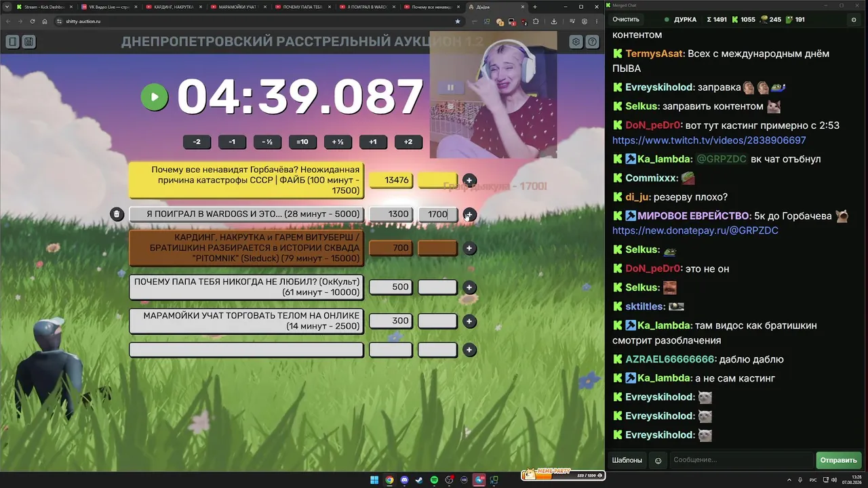Open a new browser tab
This screenshot has width=868, height=488.
pos(534,7)
